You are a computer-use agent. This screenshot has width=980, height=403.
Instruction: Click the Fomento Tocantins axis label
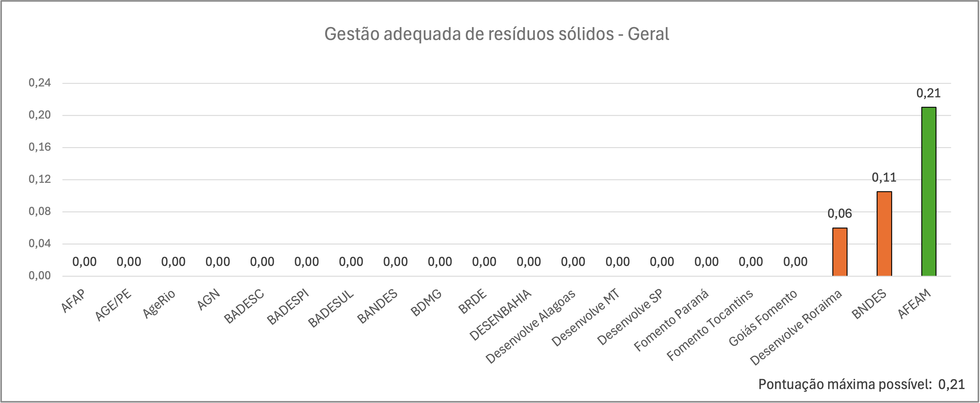[x=710, y=325]
